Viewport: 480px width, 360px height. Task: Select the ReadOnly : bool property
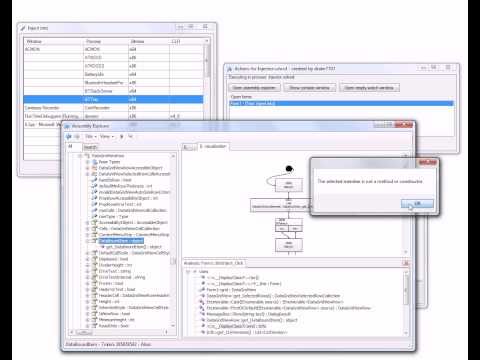[x=114, y=326]
